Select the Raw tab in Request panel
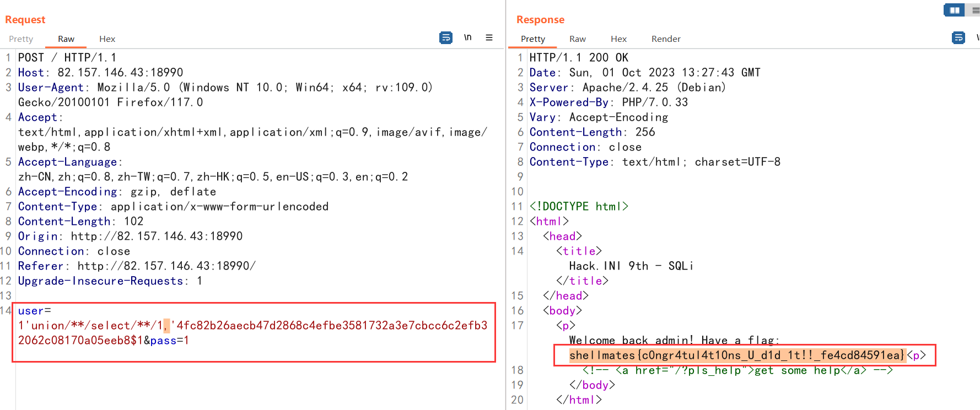The width and height of the screenshot is (980, 410). pyautogui.click(x=66, y=39)
